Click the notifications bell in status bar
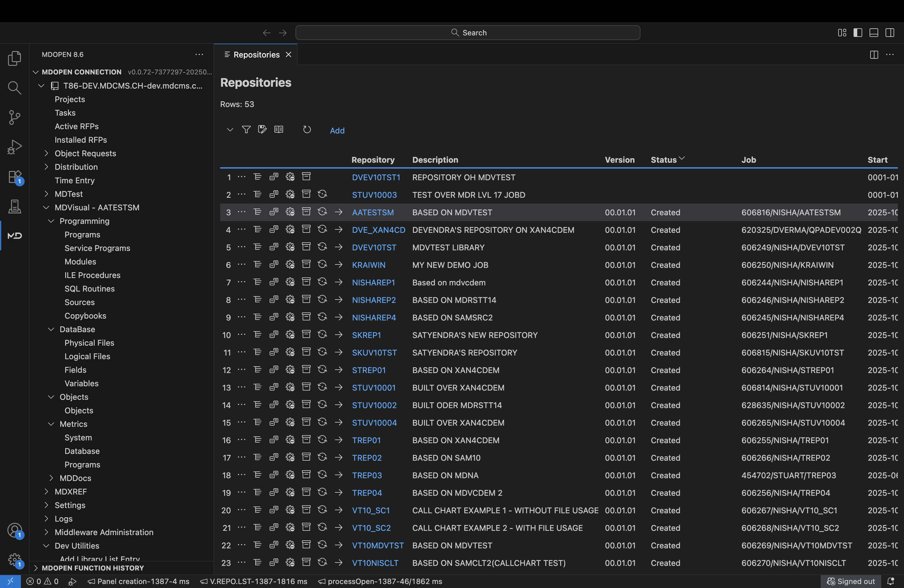Viewport: 904px width, 588px height. coord(890,581)
